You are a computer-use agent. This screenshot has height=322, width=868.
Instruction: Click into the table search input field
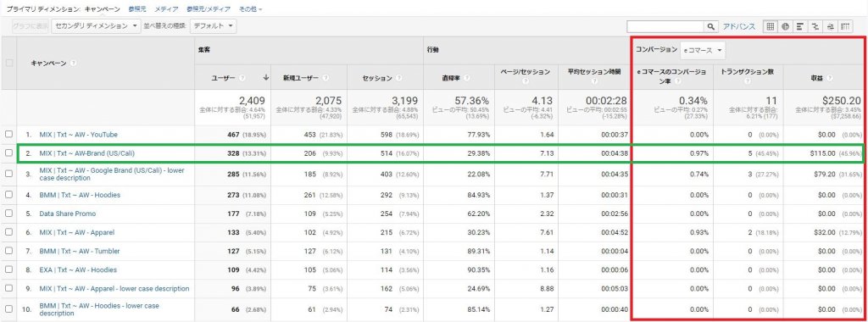click(x=665, y=26)
